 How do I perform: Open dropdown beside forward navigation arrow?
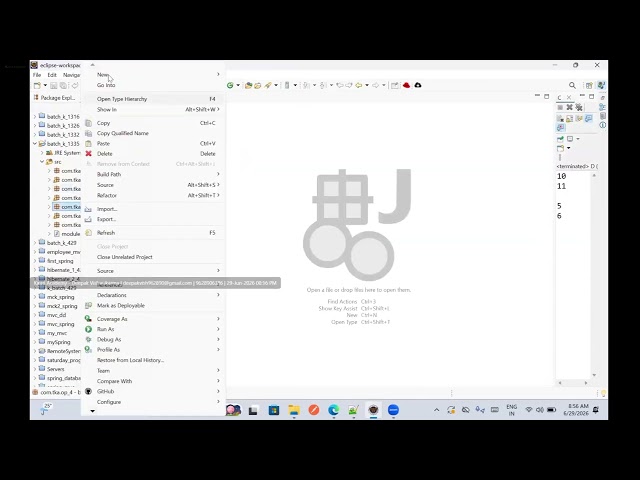(x=384, y=85)
